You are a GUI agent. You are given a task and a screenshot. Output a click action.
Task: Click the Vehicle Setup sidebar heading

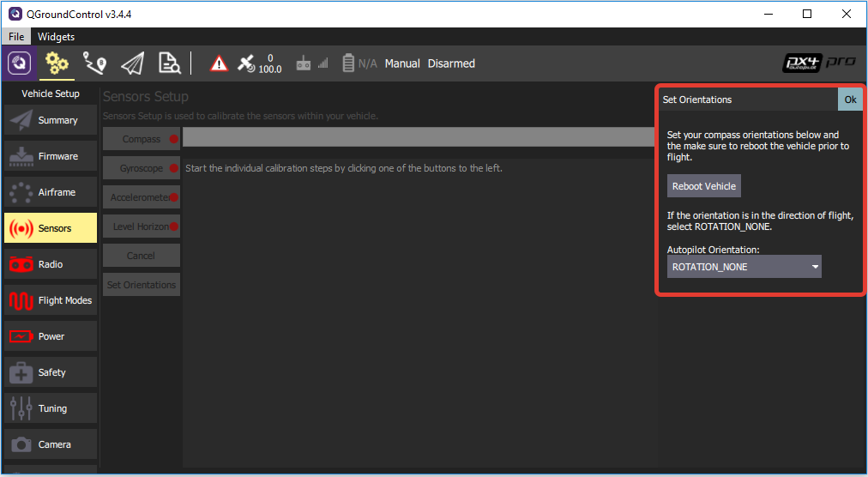point(51,94)
